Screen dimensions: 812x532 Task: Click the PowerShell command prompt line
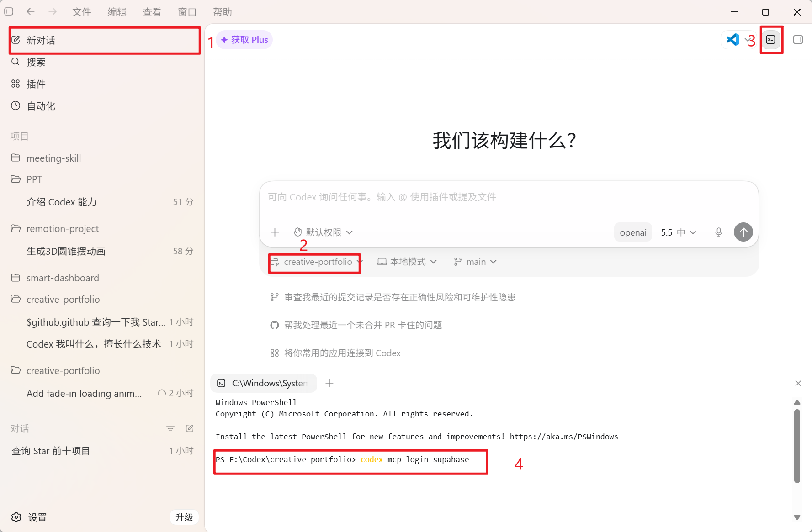pyautogui.click(x=342, y=459)
